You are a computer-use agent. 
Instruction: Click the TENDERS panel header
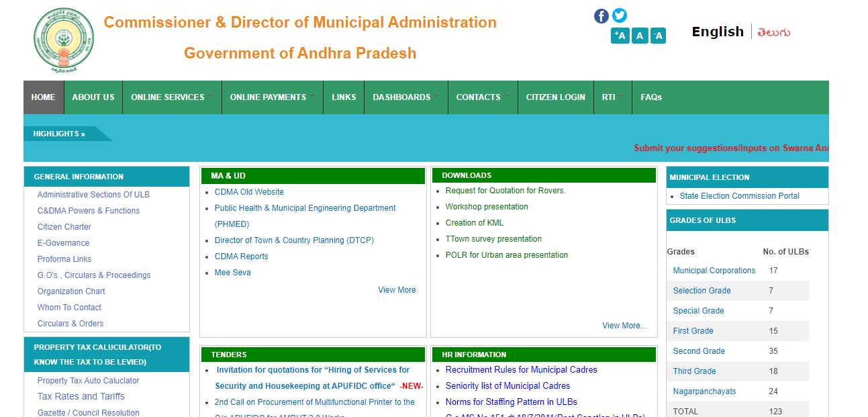coord(313,355)
